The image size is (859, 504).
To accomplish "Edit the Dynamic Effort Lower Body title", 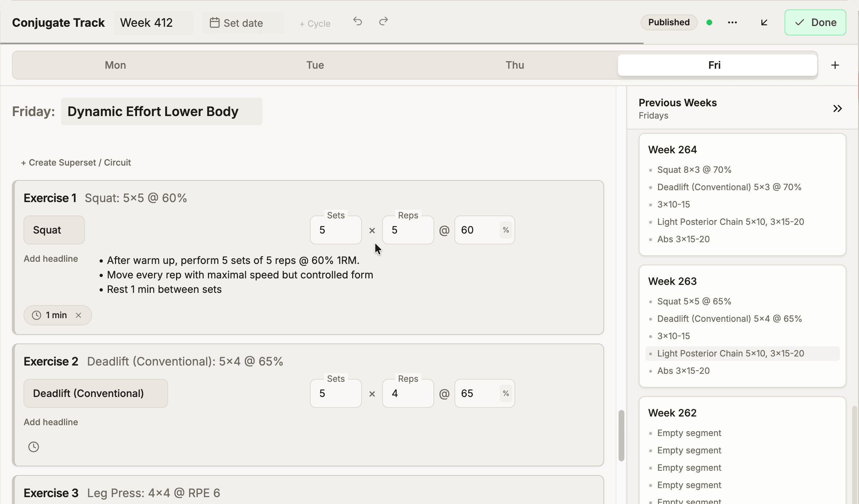I will click(x=162, y=111).
